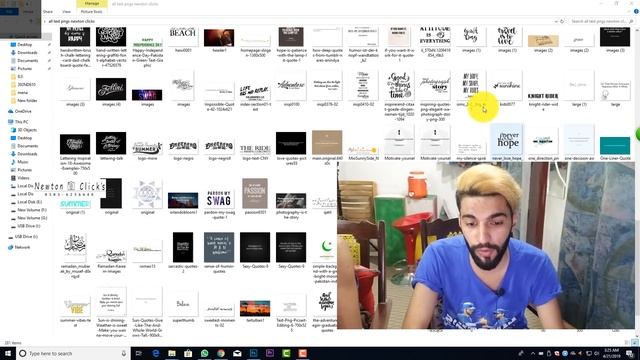Click the Cortana microphone icon
The width and height of the screenshot is (640, 360).
[124, 353]
